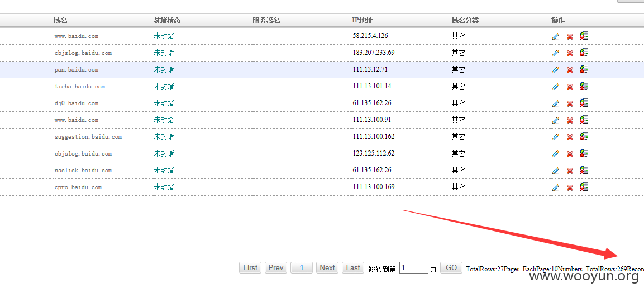Select the pan.baidu.com domain text

77,70
